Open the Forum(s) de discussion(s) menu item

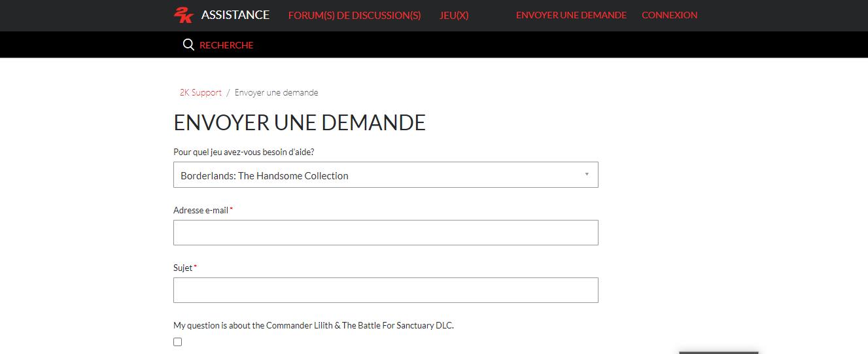click(x=354, y=15)
